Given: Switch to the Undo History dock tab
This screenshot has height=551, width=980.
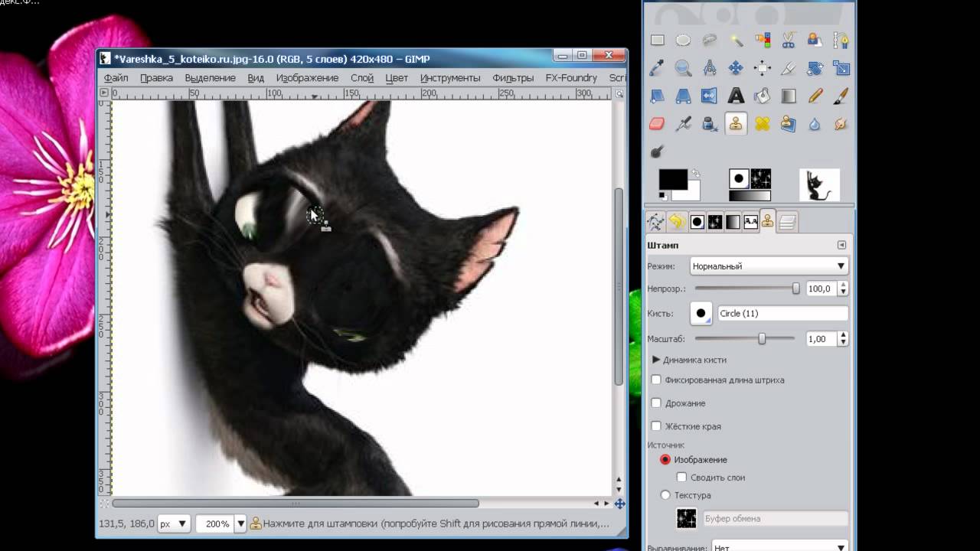Looking at the screenshot, I should [676, 222].
